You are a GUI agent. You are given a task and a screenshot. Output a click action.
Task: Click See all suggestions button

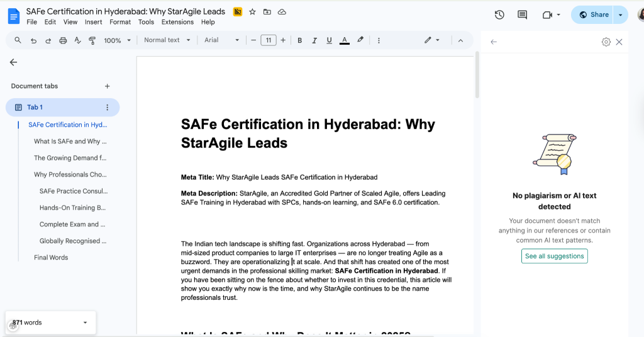tap(554, 256)
